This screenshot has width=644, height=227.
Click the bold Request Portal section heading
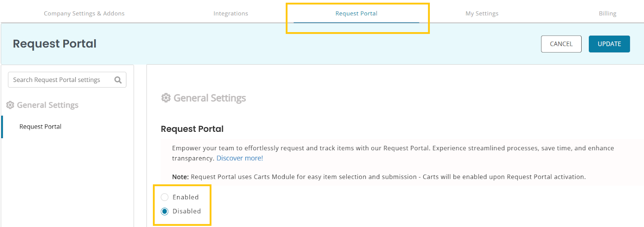[x=192, y=129]
